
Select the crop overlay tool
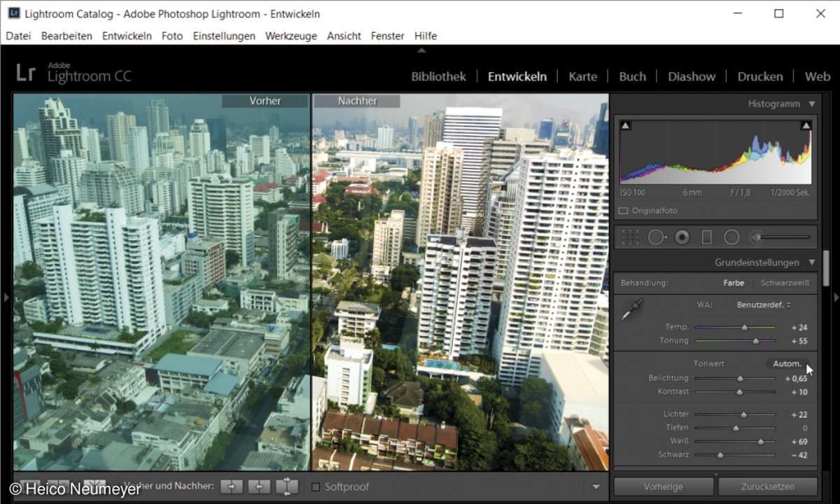click(630, 237)
